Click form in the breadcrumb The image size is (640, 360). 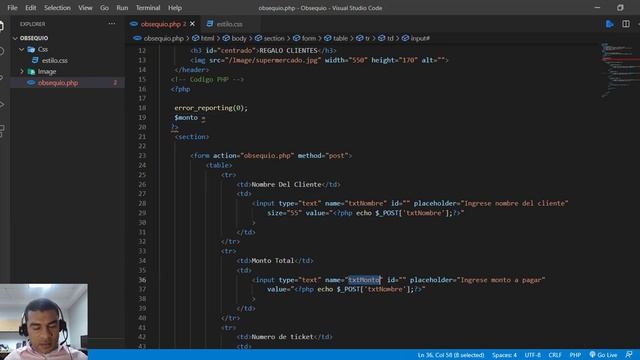point(309,38)
